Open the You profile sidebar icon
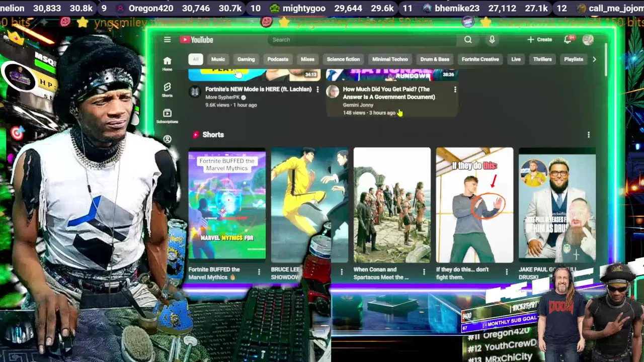644x362 pixels. pos(167,139)
